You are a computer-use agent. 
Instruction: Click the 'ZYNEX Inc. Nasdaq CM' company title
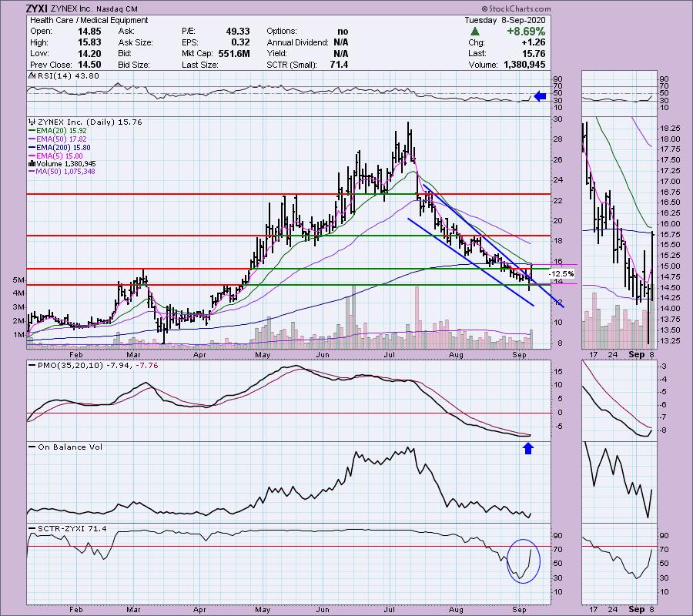(x=94, y=8)
